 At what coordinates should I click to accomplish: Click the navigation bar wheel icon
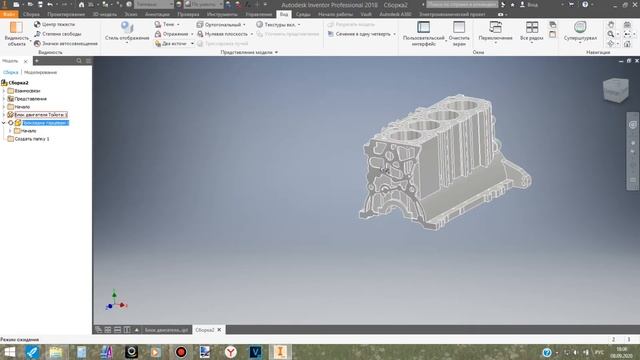[633, 124]
